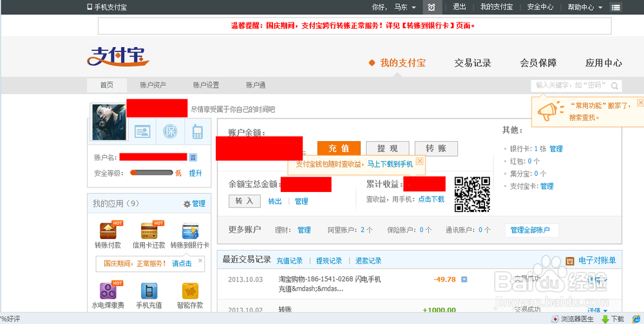Image resolution: width=644 pixels, height=324 pixels.
Task: Click the security level progress bar
Action: click(151, 173)
